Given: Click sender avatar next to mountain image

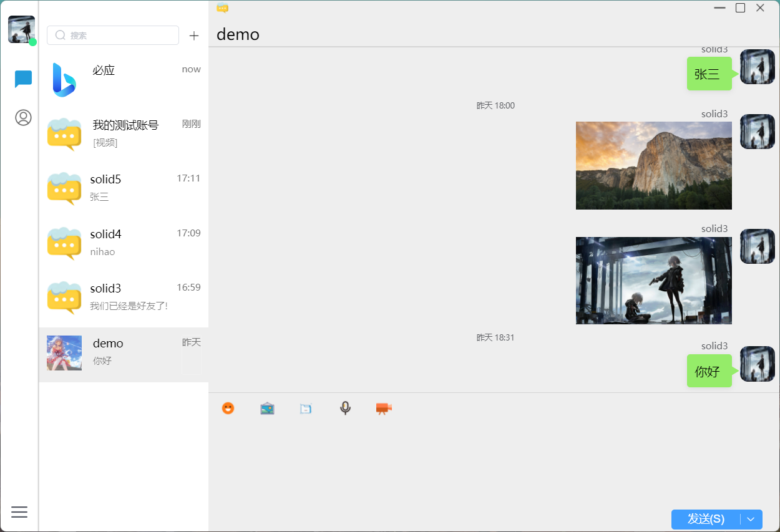Looking at the screenshot, I should point(758,132).
